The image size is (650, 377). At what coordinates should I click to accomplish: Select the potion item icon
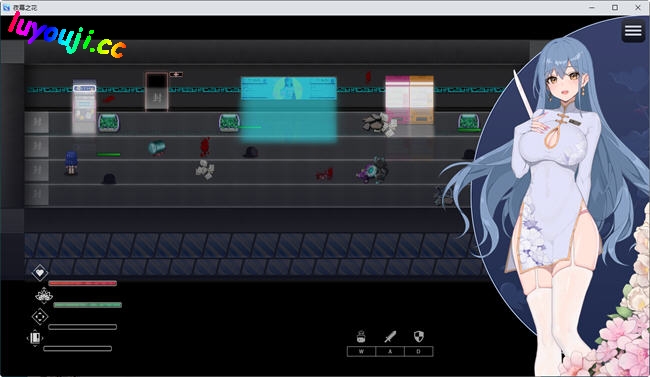click(361, 336)
